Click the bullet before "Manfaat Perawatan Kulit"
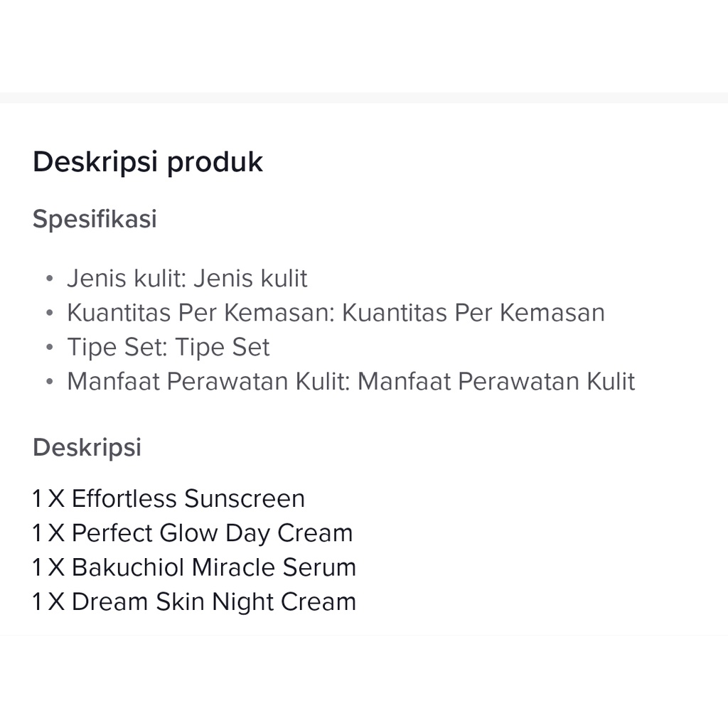728x728 pixels. point(49,382)
